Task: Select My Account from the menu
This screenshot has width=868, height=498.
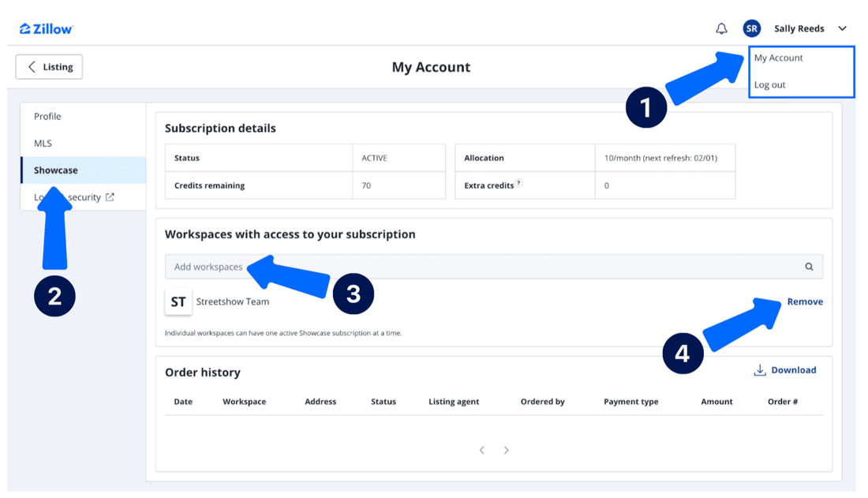Action: pos(778,57)
